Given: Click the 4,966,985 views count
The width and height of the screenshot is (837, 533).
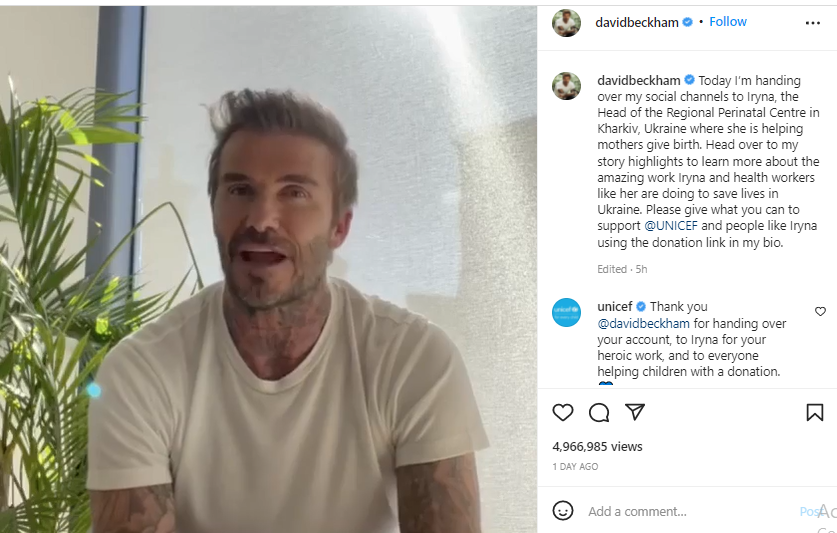Looking at the screenshot, I should (x=597, y=446).
